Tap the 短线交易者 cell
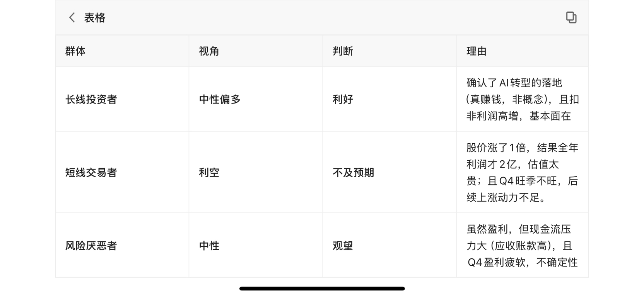 pyautogui.click(x=91, y=172)
